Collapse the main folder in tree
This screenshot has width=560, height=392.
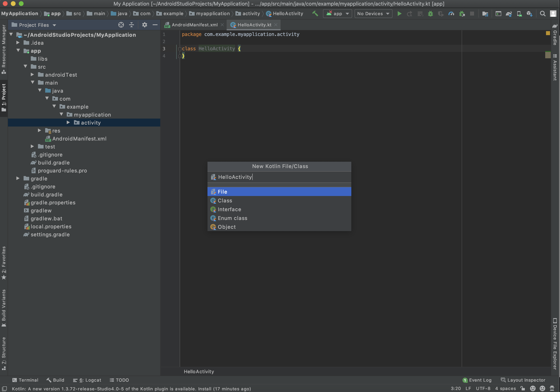33,83
